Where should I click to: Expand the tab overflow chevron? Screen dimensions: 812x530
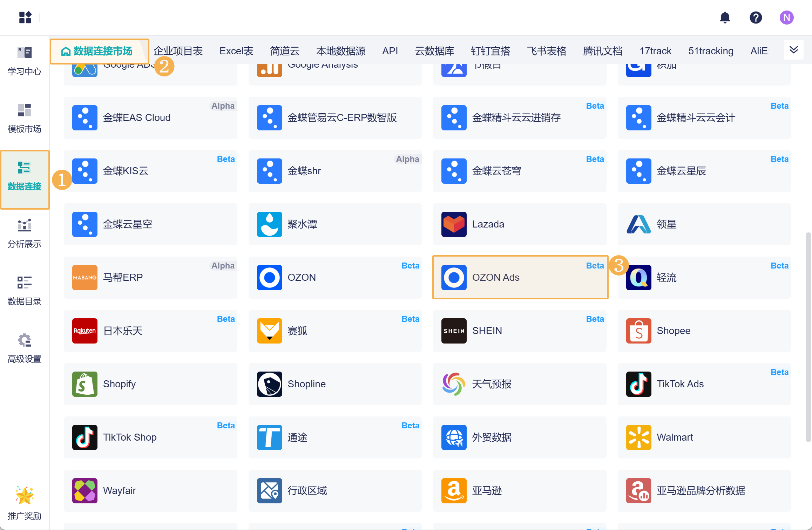(x=794, y=50)
